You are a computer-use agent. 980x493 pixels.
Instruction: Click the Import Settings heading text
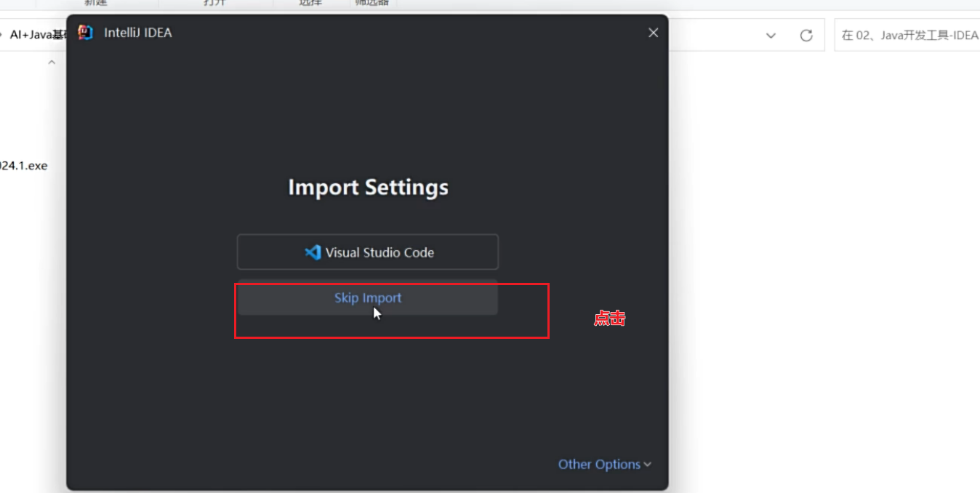tap(368, 188)
